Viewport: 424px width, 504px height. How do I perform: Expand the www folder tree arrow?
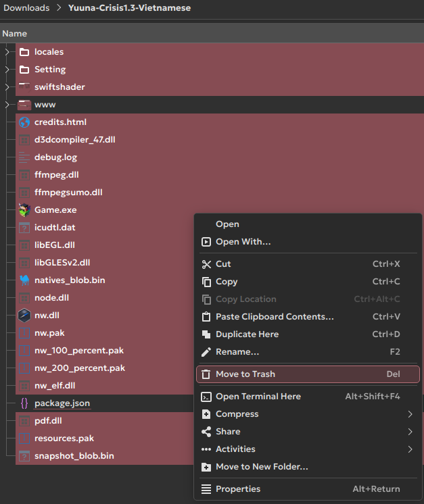[7, 105]
